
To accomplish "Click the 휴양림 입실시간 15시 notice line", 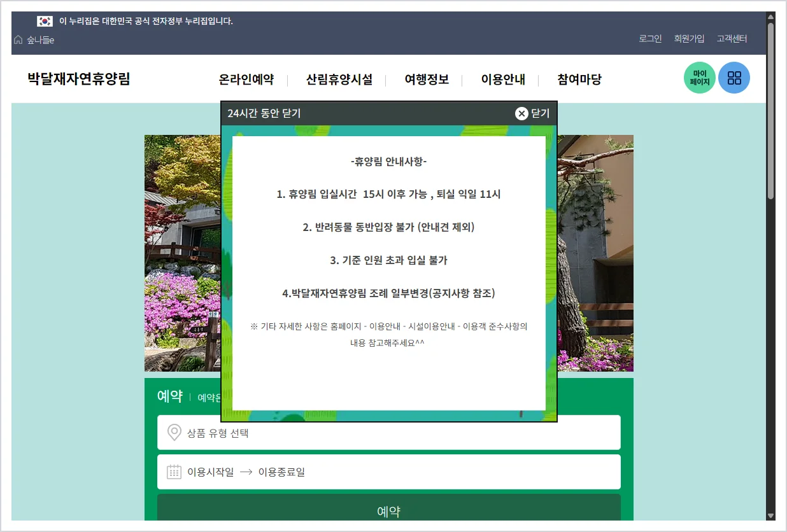I will click(x=389, y=194).
